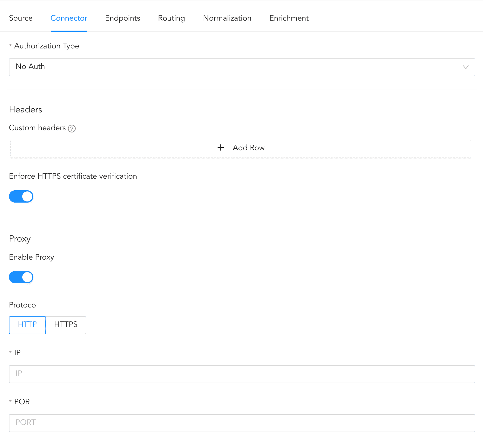The width and height of the screenshot is (483, 448).
Task: Click the active Connector tab
Action: 69,18
